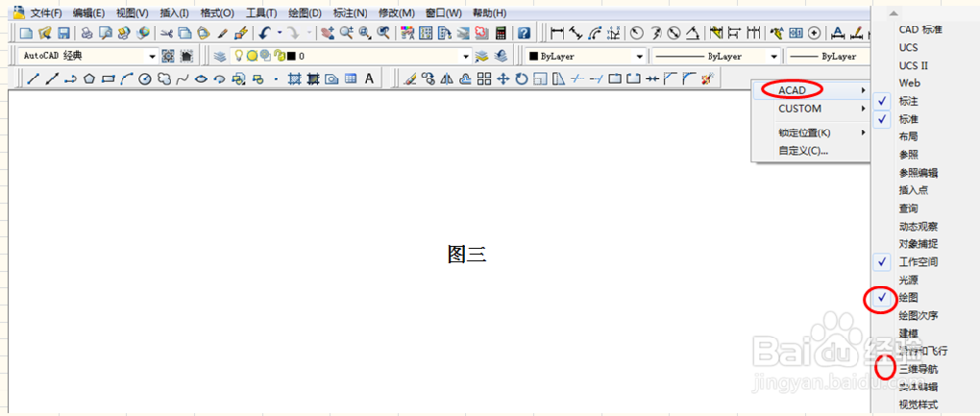This screenshot has height=416, width=980.
Task: Open the 绘图(D) menu in menu bar
Action: [305, 13]
